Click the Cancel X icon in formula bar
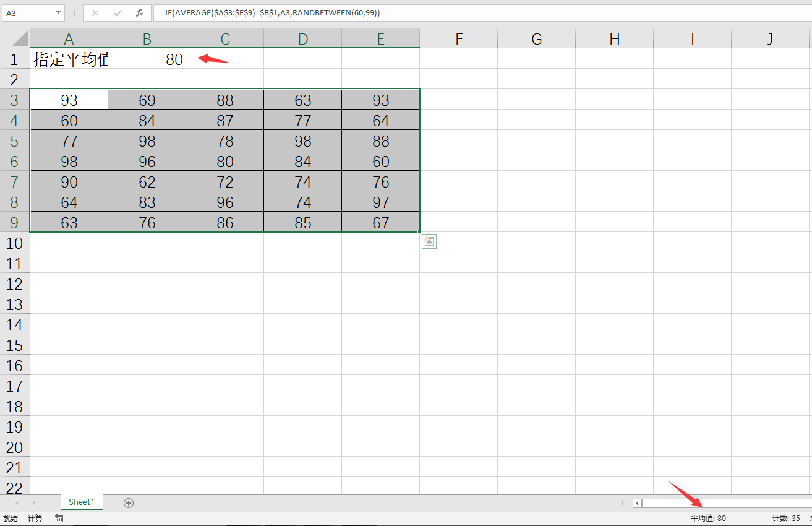Screen dimensions: 812x526 click(95, 12)
